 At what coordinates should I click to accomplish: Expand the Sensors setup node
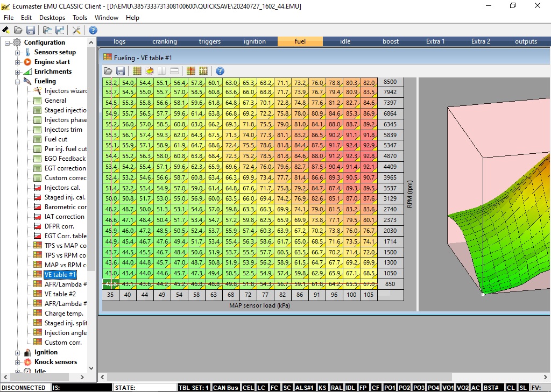(17, 52)
